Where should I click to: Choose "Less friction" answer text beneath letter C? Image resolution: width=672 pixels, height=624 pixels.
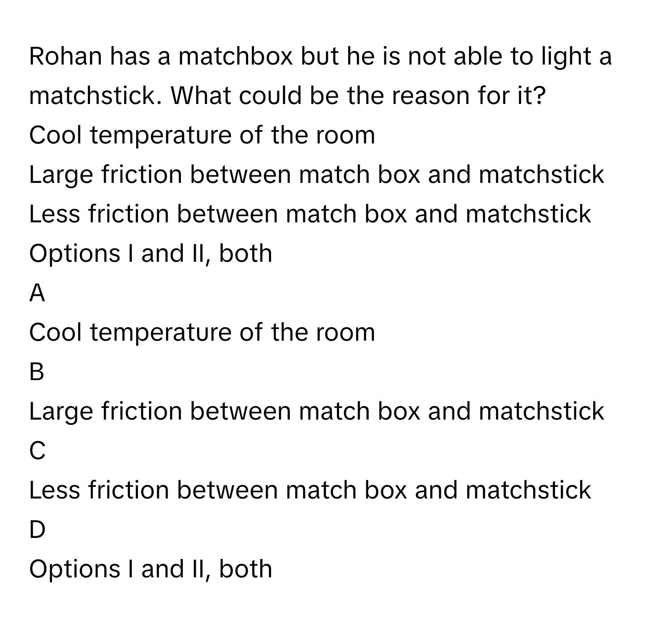coord(310,490)
